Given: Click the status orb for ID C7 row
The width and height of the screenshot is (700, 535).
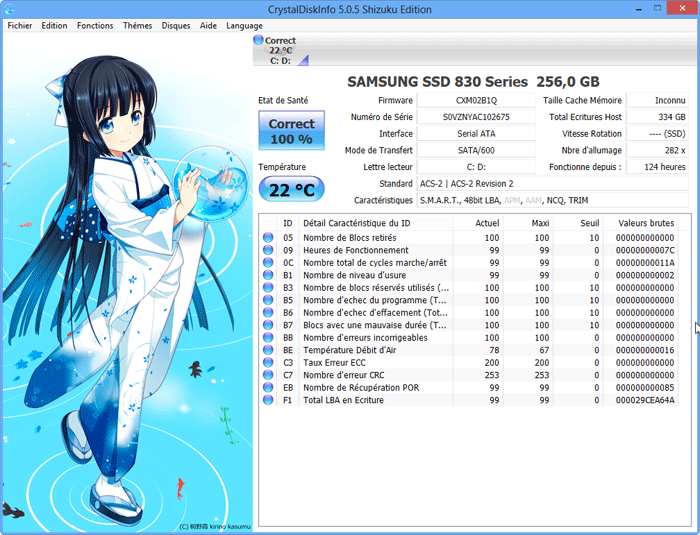Looking at the screenshot, I should tap(268, 375).
